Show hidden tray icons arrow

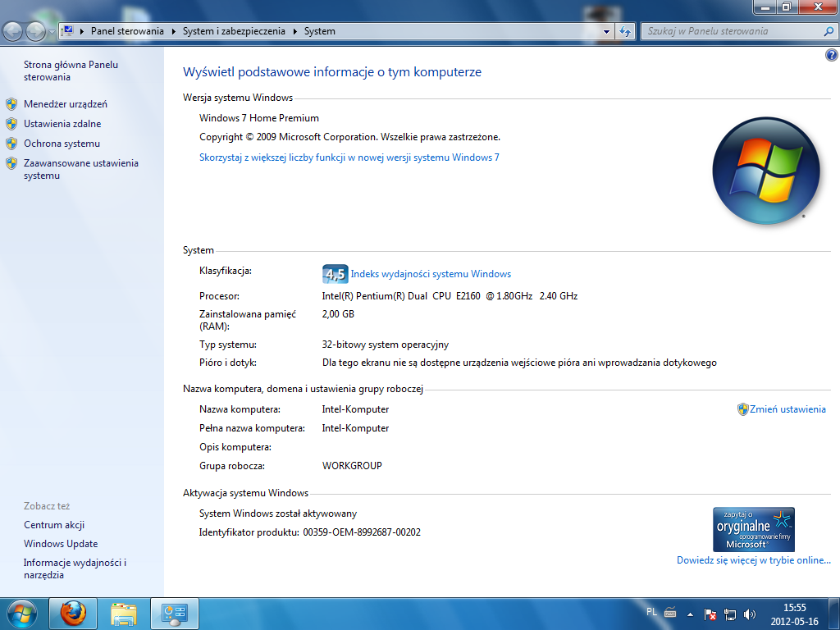click(x=691, y=614)
